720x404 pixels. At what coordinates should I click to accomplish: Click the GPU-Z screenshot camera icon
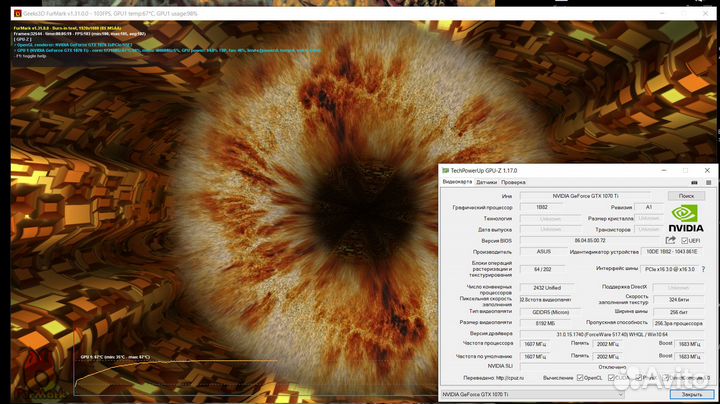click(x=694, y=182)
